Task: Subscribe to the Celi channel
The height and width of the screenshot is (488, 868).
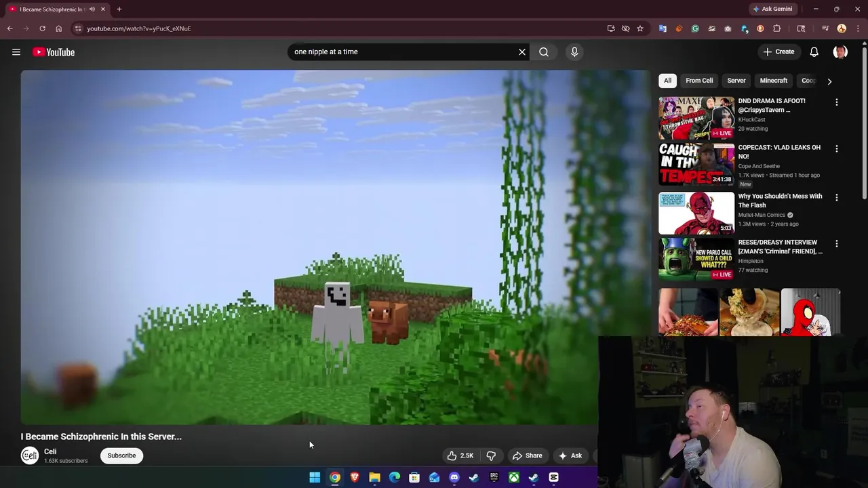Action: coord(121,455)
